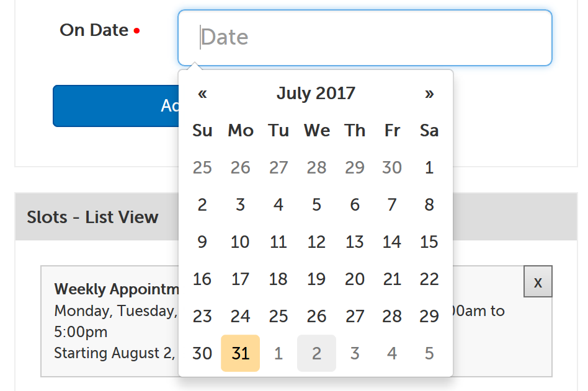588x391 pixels.
Task: Select August 5 from next month
Action: click(x=429, y=353)
